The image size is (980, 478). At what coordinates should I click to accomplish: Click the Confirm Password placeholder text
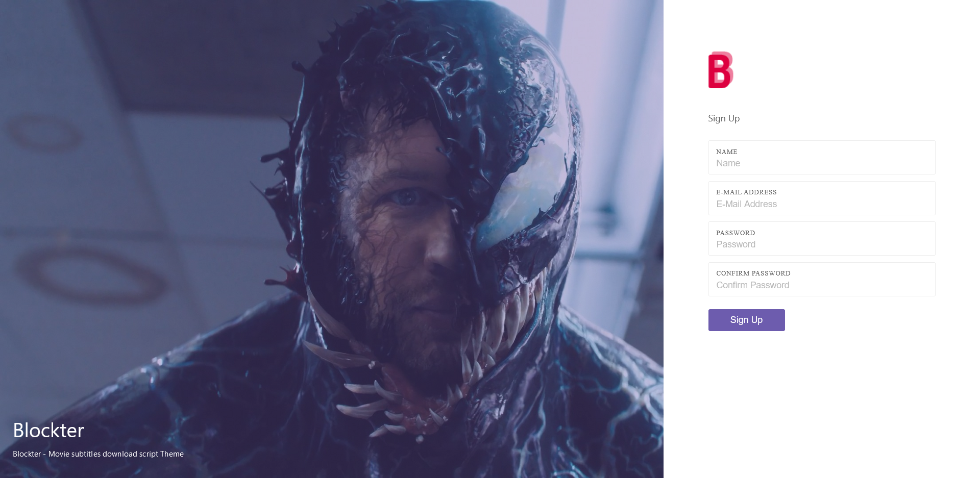point(752,285)
